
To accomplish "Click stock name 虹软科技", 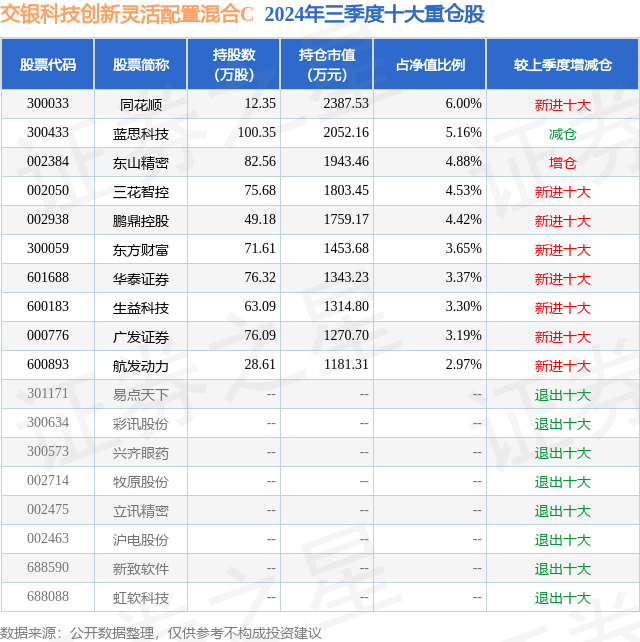I will [141, 599].
